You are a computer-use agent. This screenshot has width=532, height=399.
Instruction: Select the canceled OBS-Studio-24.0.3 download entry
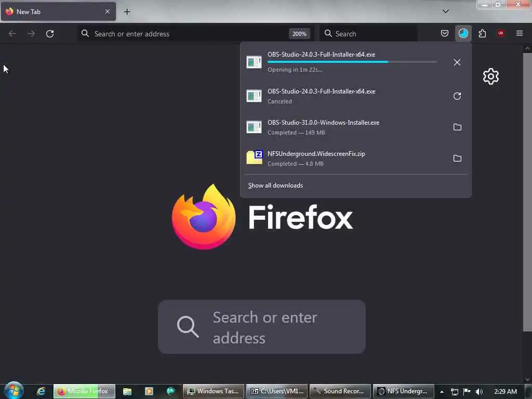(x=345, y=96)
